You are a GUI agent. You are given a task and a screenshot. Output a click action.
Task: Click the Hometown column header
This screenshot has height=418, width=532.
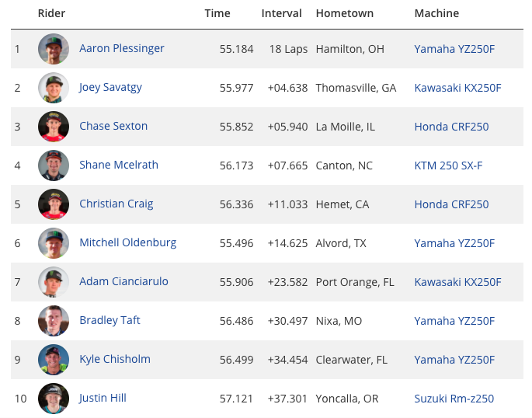coord(344,13)
